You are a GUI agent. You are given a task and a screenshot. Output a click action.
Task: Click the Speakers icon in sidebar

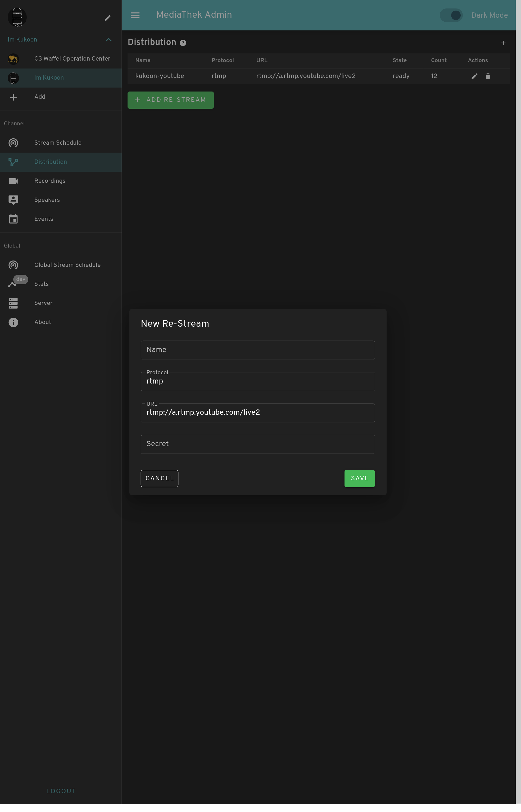click(13, 200)
